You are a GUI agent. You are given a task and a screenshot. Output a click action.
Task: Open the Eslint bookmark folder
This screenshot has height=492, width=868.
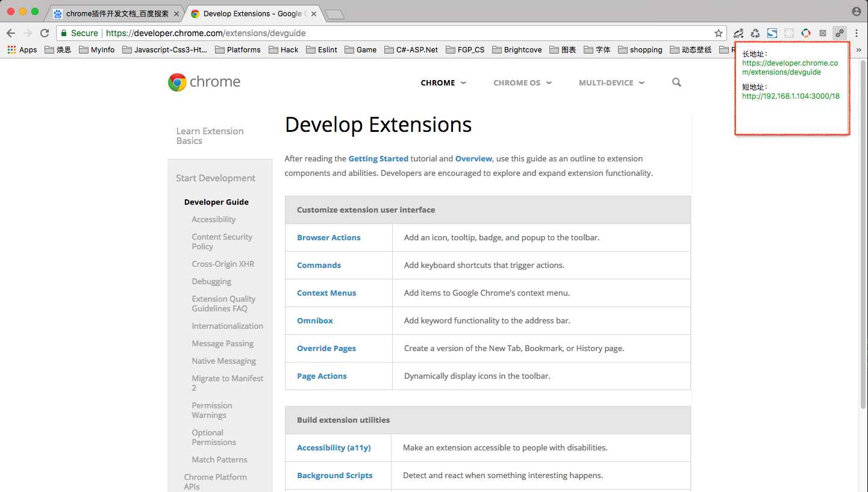(322, 50)
